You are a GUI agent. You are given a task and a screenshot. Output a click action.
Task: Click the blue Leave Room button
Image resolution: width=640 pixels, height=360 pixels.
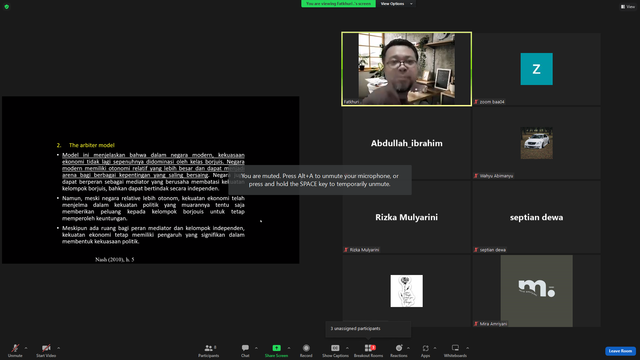[620, 351]
